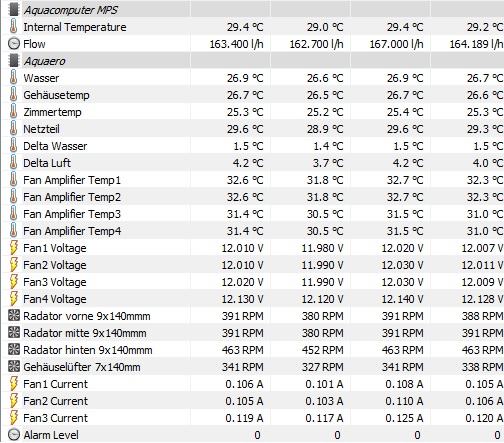Select the Aquaero group header row
The width and height of the screenshot is (504, 443).
coord(253,61)
